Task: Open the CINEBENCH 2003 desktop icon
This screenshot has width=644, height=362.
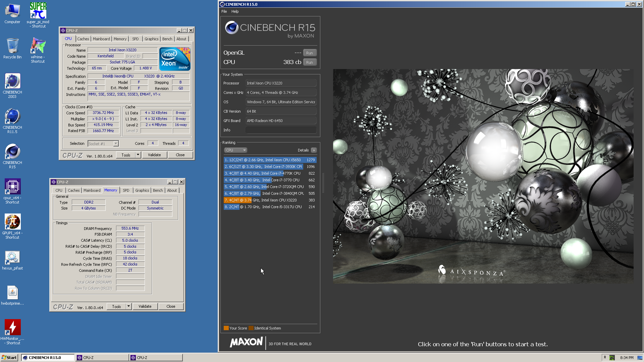Action: tap(12, 85)
